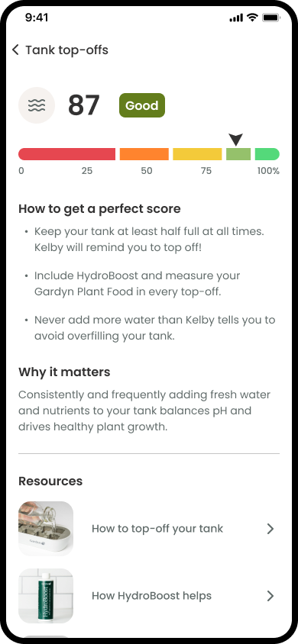Tap the Wi-Fi status icon
Viewport: 298px width, 644px height.
tap(251, 18)
